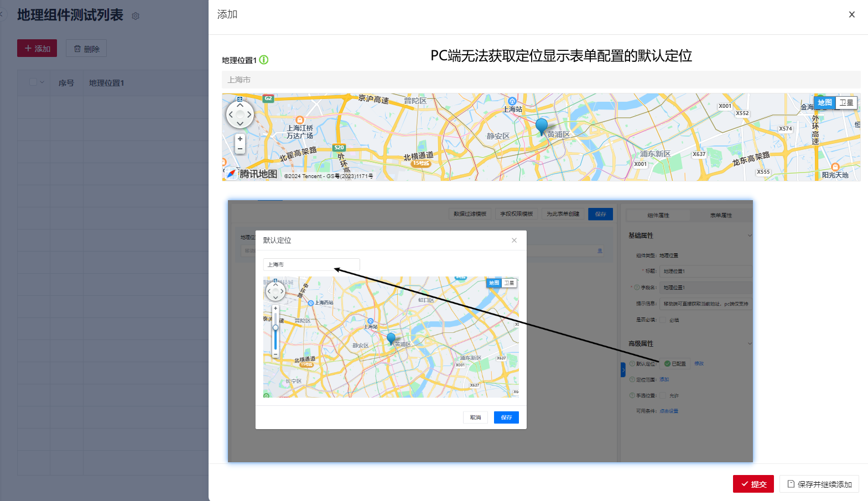The image size is (868, 501).
Task: Focus the 上海市 address input field
Action: (x=540, y=80)
